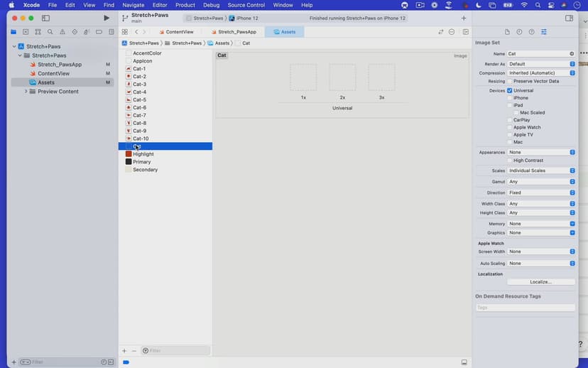Expand the Preview Content folder
Viewport: 588px width, 368px height.
coord(26,92)
